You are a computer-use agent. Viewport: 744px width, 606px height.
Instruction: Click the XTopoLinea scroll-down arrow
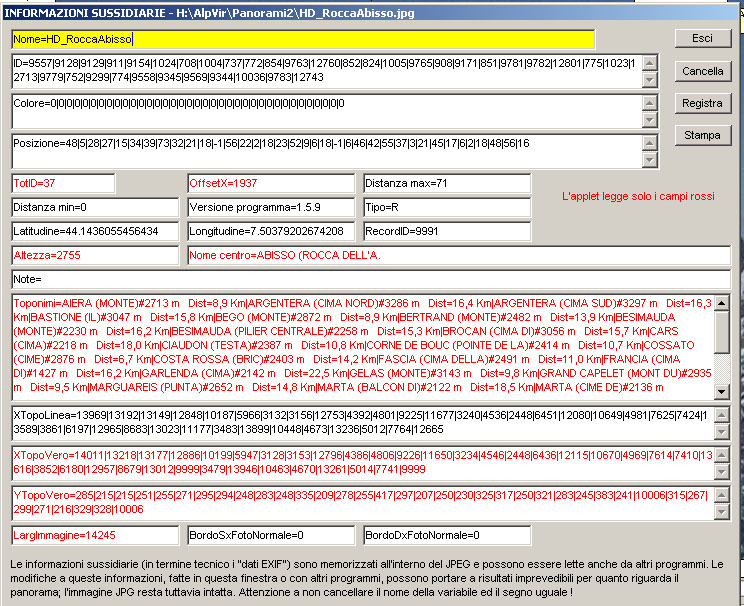tap(722, 431)
